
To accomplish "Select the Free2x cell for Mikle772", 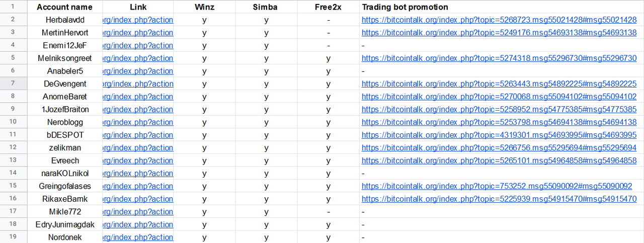I will pos(328,212).
